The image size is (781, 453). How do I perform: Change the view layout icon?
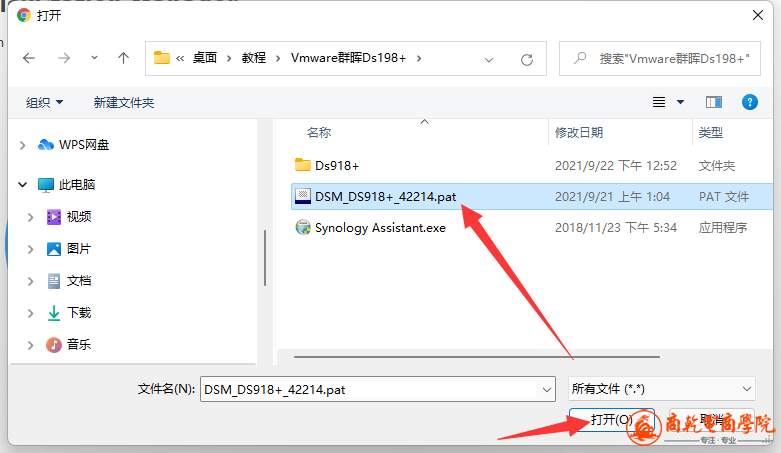click(x=659, y=102)
